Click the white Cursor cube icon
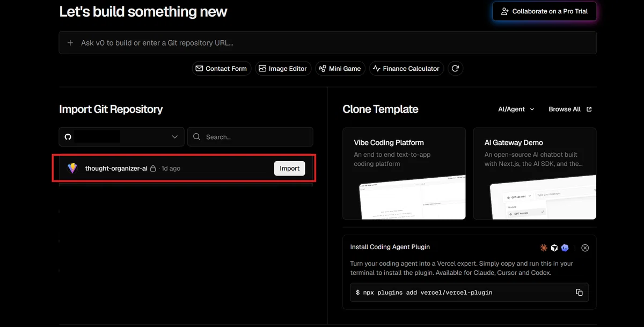The image size is (644, 327). 554,248
